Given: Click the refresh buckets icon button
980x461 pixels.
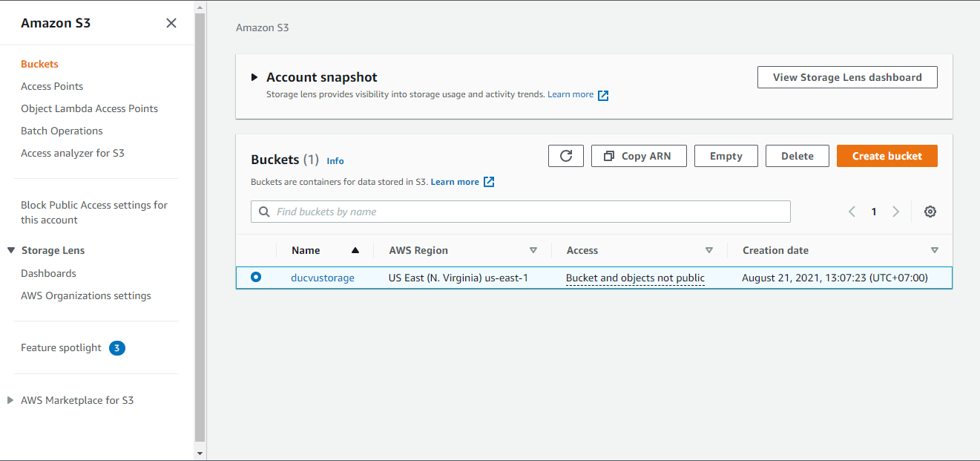Looking at the screenshot, I should point(566,156).
